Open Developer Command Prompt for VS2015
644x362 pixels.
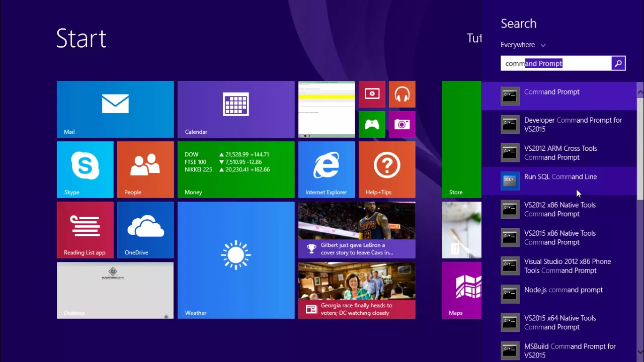point(559,124)
